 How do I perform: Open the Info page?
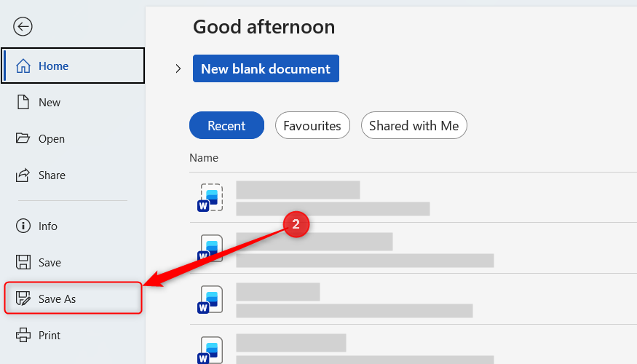pyautogui.click(x=73, y=226)
